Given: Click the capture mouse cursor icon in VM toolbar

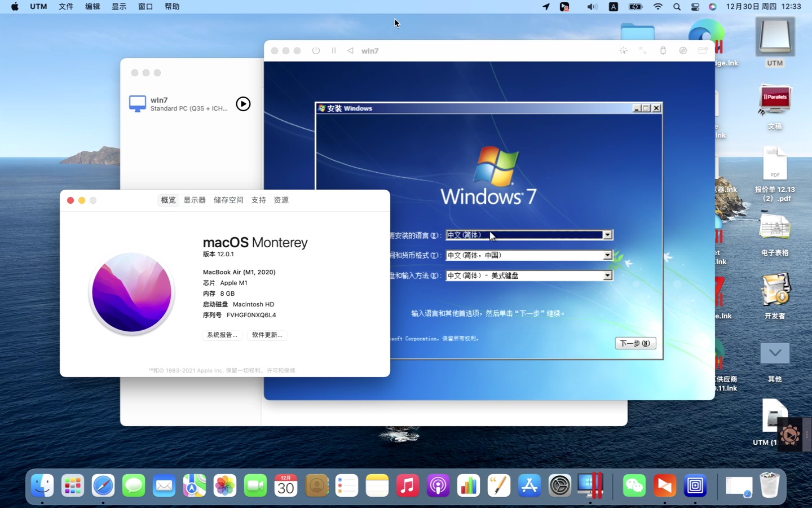Looking at the screenshot, I should [623, 51].
